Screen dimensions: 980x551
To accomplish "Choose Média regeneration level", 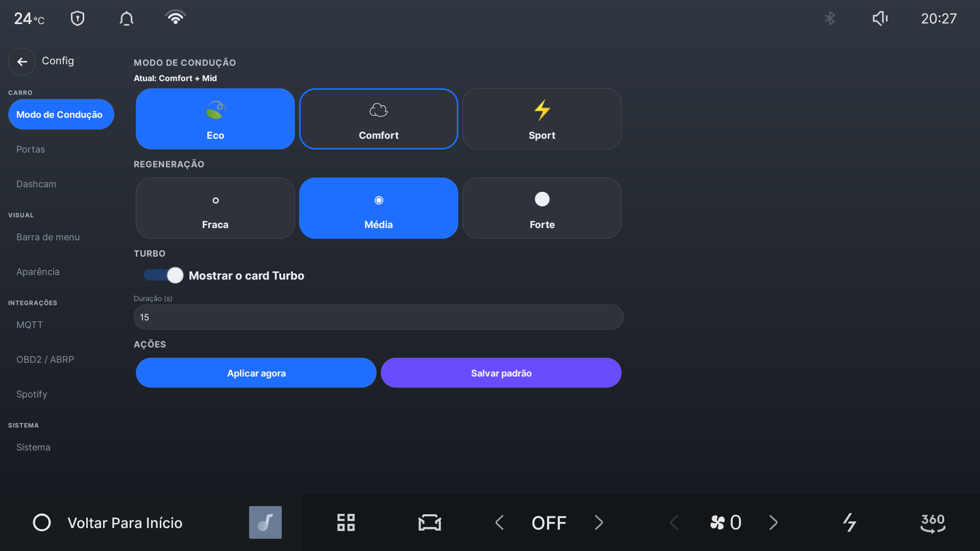I will (379, 208).
